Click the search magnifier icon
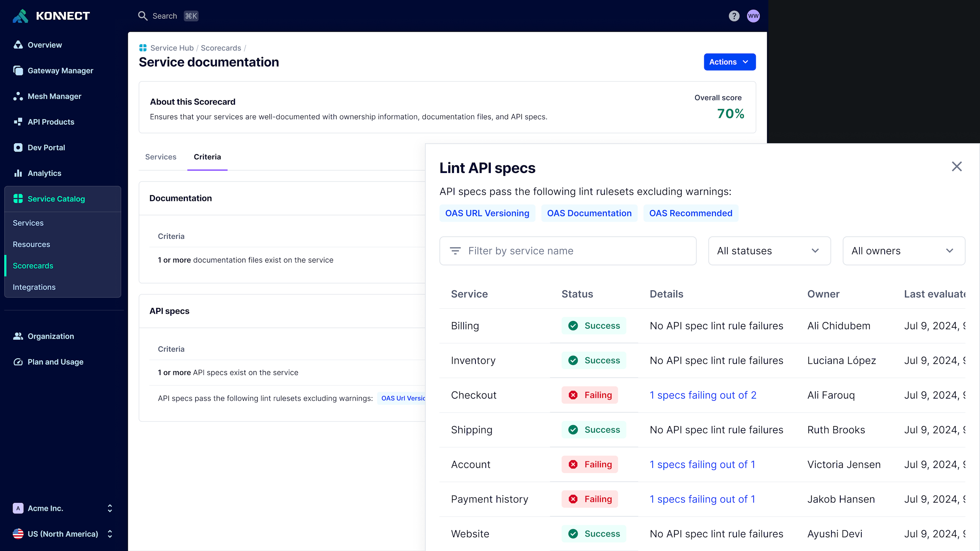Image resolution: width=980 pixels, height=551 pixels. (x=142, y=16)
